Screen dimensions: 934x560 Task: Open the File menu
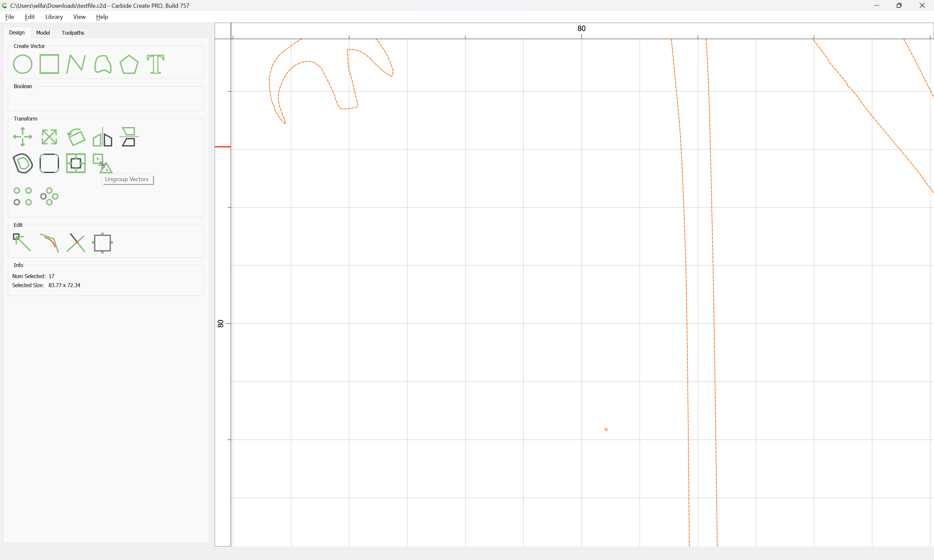pyautogui.click(x=9, y=17)
